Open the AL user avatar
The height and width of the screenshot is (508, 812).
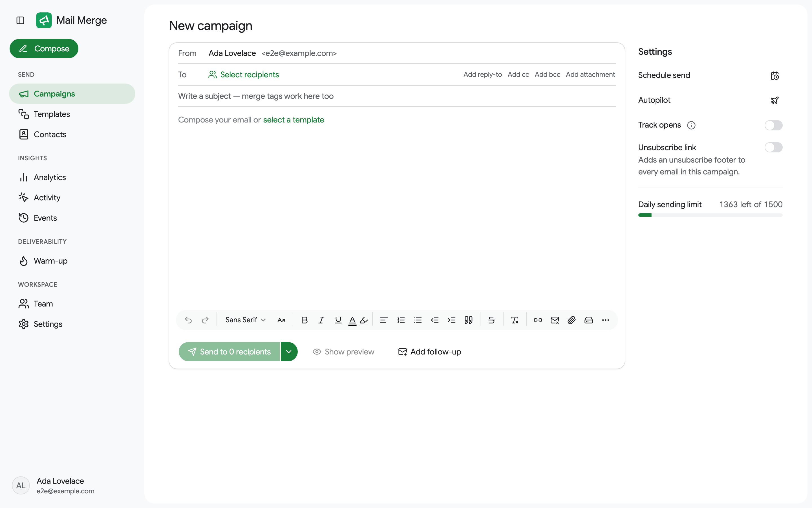(x=21, y=485)
